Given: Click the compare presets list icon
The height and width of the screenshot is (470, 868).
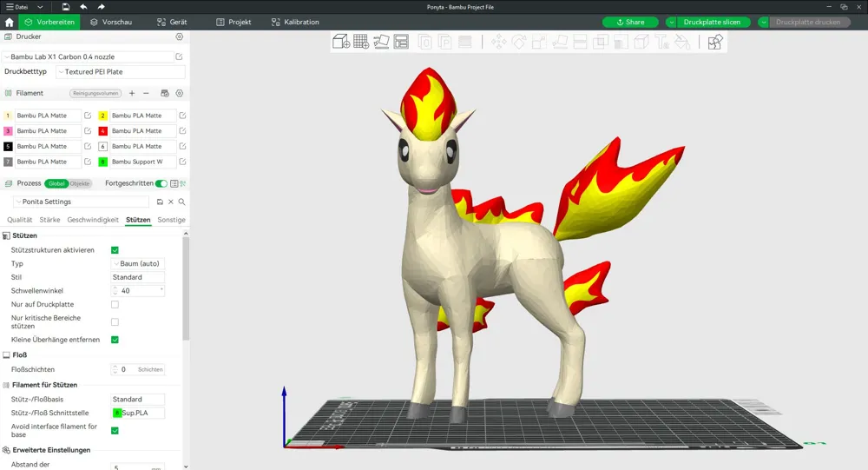Looking at the screenshot, I should [x=174, y=183].
